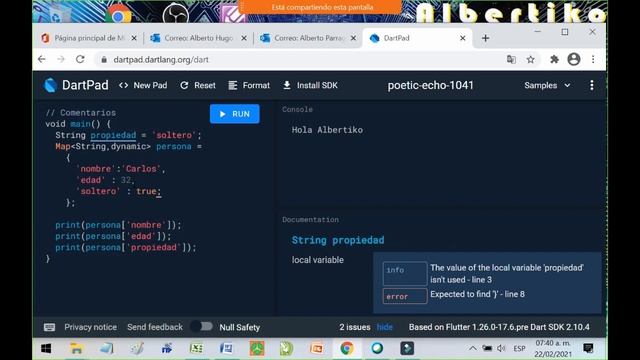Open Excel from the taskbar
Viewport: 640px width, 360px height.
pyautogui.click(x=196, y=348)
